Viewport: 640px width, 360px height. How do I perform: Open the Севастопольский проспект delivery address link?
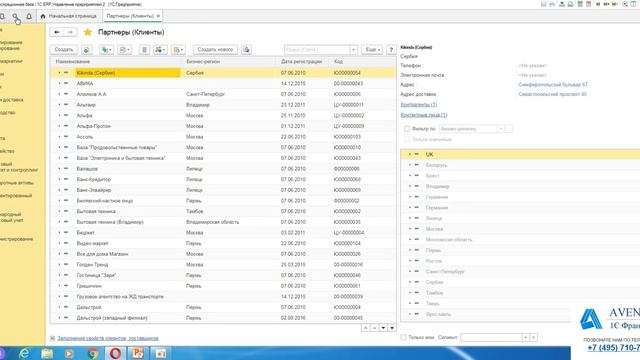553,94
